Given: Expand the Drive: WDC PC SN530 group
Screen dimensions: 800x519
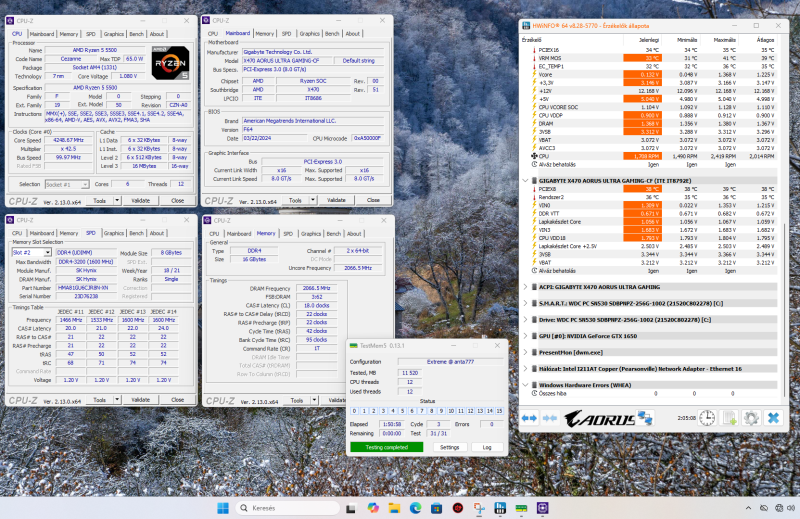Looking at the screenshot, I should [525, 319].
